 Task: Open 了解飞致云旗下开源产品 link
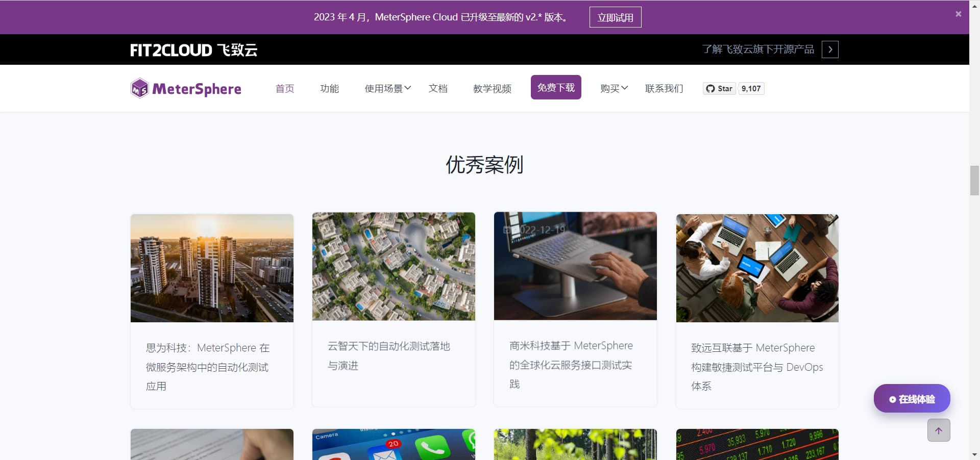(758, 49)
